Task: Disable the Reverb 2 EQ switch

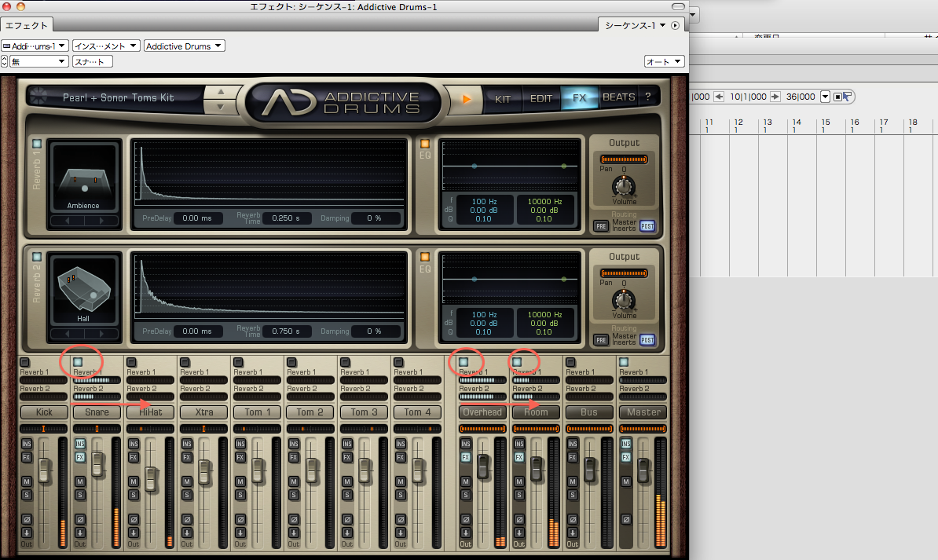Action: 425,256
